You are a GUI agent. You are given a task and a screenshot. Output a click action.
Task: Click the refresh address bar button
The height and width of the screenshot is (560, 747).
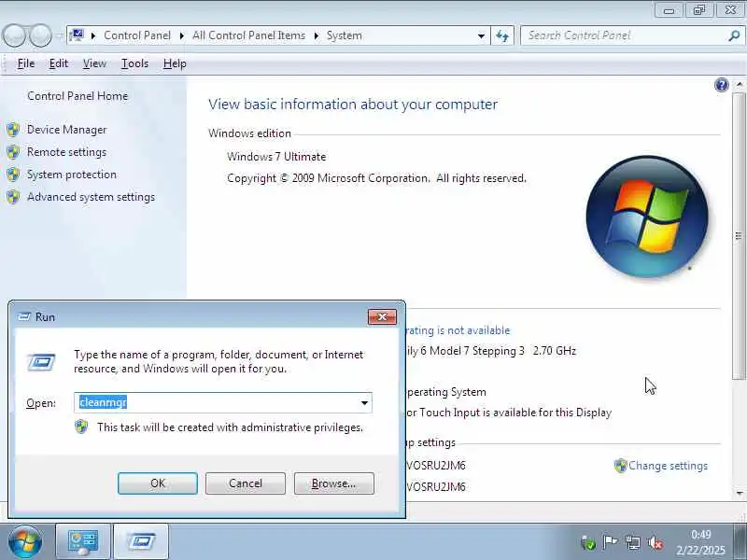pos(502,35)
